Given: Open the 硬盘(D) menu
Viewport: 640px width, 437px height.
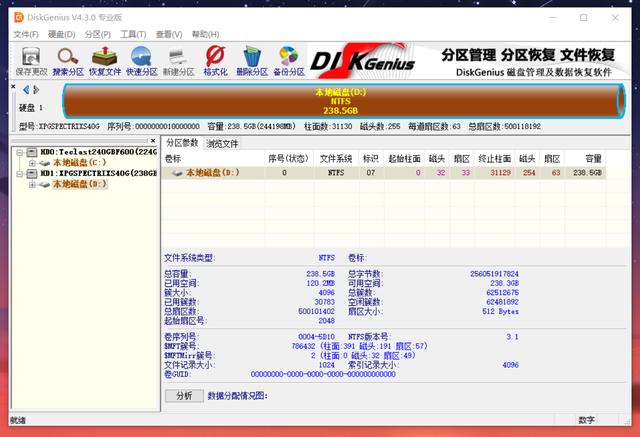Looking at the screenshot, I should point(62,34).
